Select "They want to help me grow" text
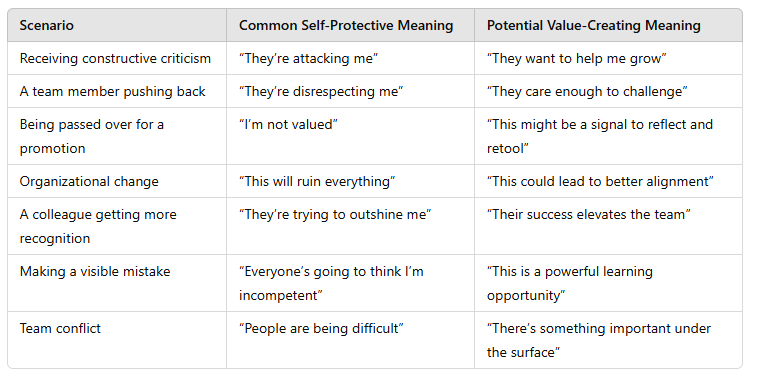The height and width of the screenshot is (381, 763). [577, 58]
